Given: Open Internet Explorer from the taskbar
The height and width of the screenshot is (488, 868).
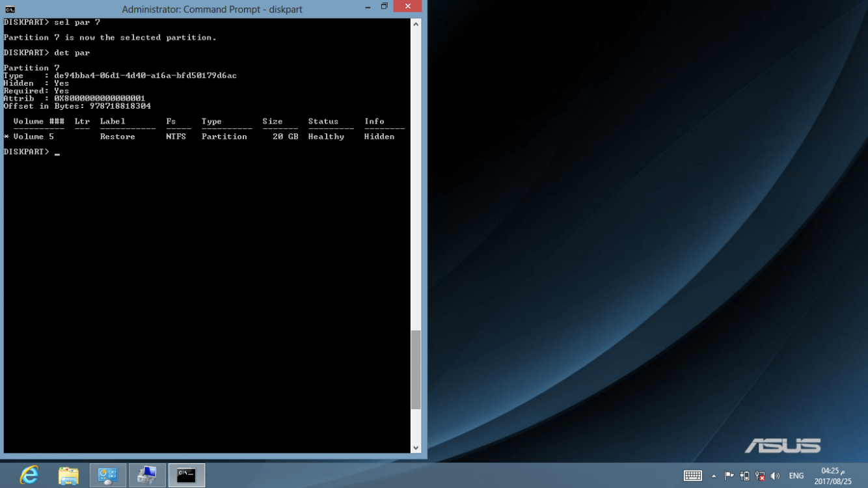Looking at the screenshot, I should pos(29,476).
